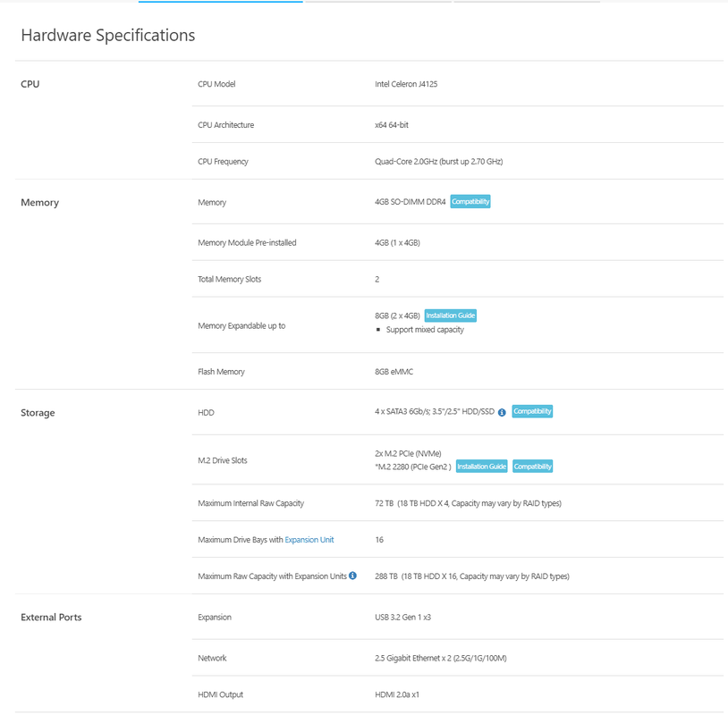
Task: Click the HDMI 2.0a x1 value
Action: [397, 694]
